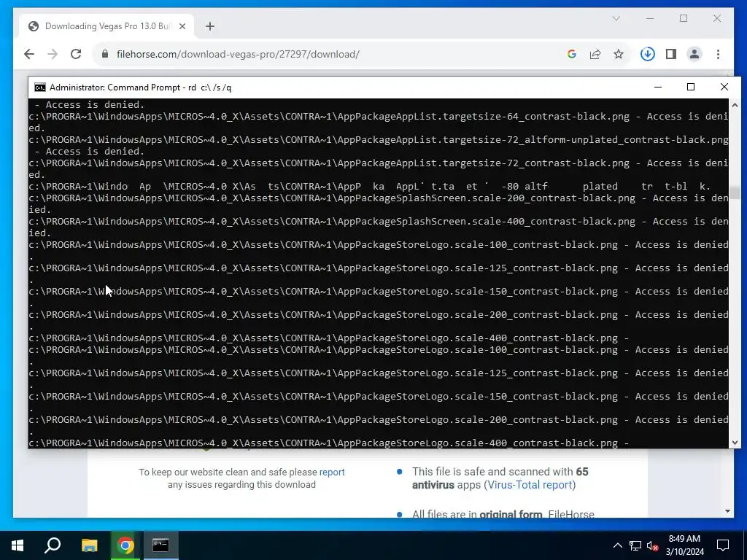This screenshot has width=747, height=560.
Task: Show hidden tray icons
Action: [617, 545]
